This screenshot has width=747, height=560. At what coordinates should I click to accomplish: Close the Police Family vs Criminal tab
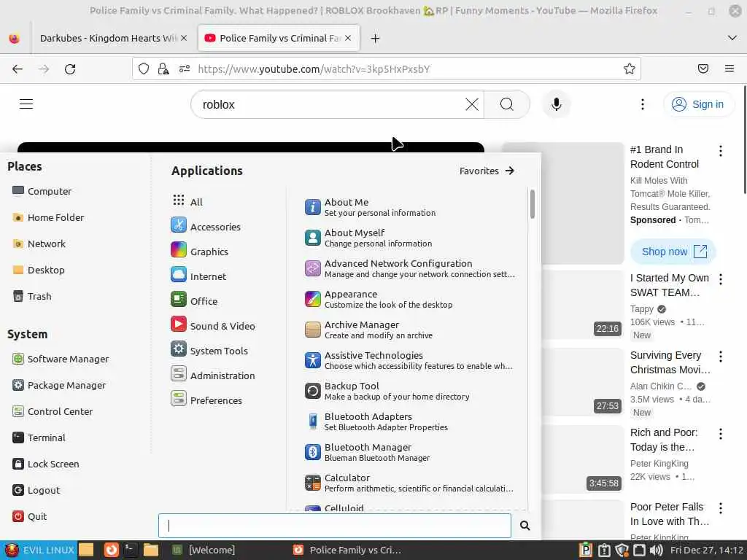coord(348,38)
